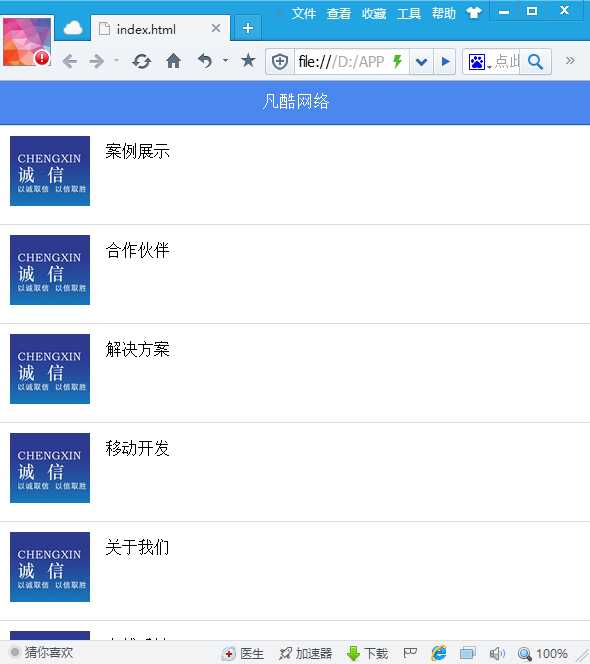Open the 收藏 menu
The height and width of the screenshot is (664, 590).
(x=374, y=14)
